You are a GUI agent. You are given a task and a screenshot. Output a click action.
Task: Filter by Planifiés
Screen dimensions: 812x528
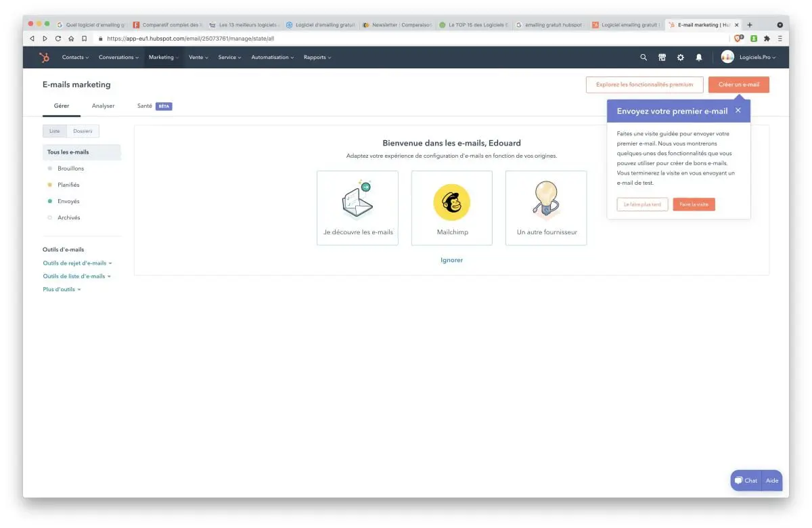[68, 185]
